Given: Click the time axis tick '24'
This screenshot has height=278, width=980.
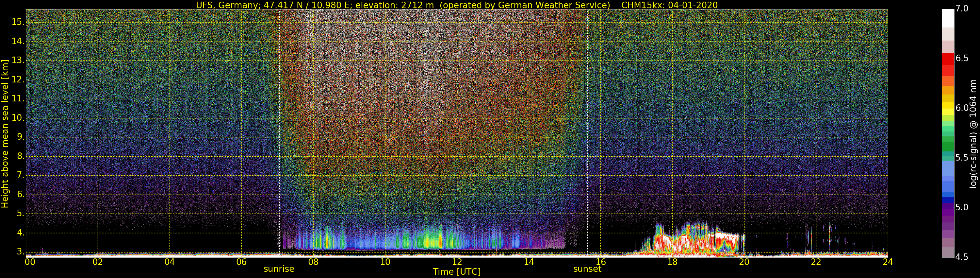Looking at the screenshot, I should pos(888,262).
